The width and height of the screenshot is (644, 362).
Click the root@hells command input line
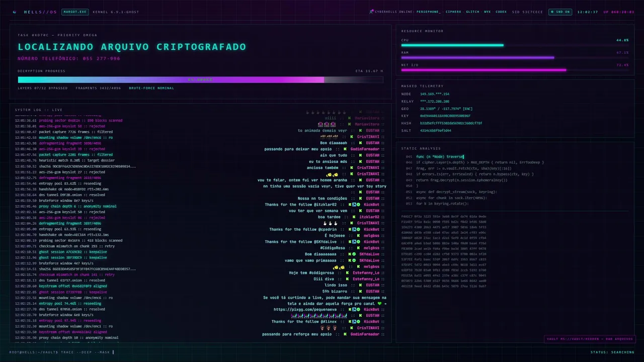click(61, 352)
